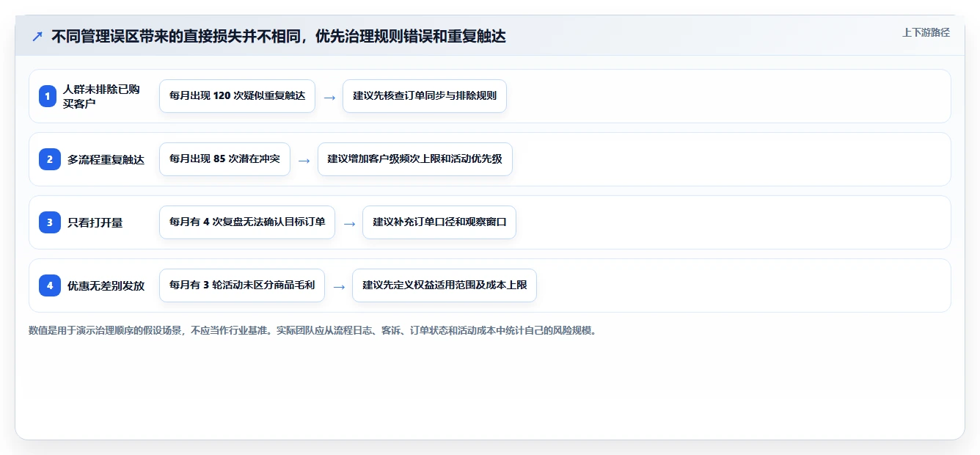
Task: Click the number 2 badge for 多流程重复触达
Action: pyautogui.click(x=50, y=159)
